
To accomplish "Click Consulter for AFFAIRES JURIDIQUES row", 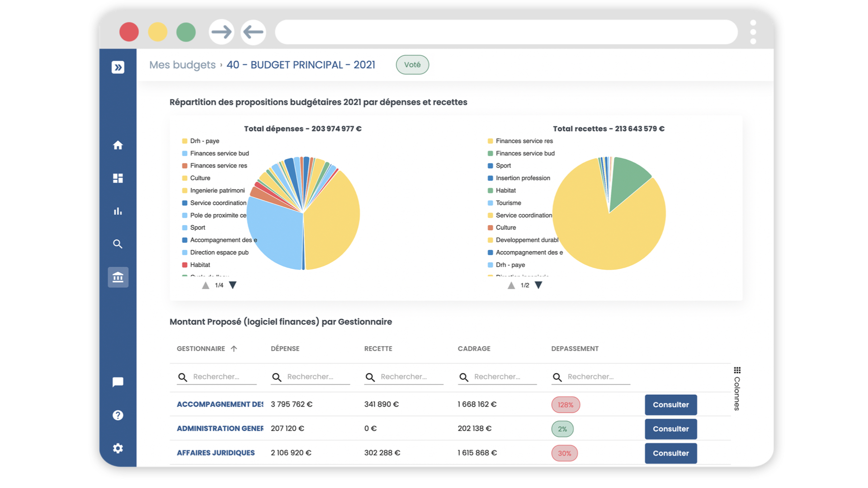I will click(x=670, y=453).
